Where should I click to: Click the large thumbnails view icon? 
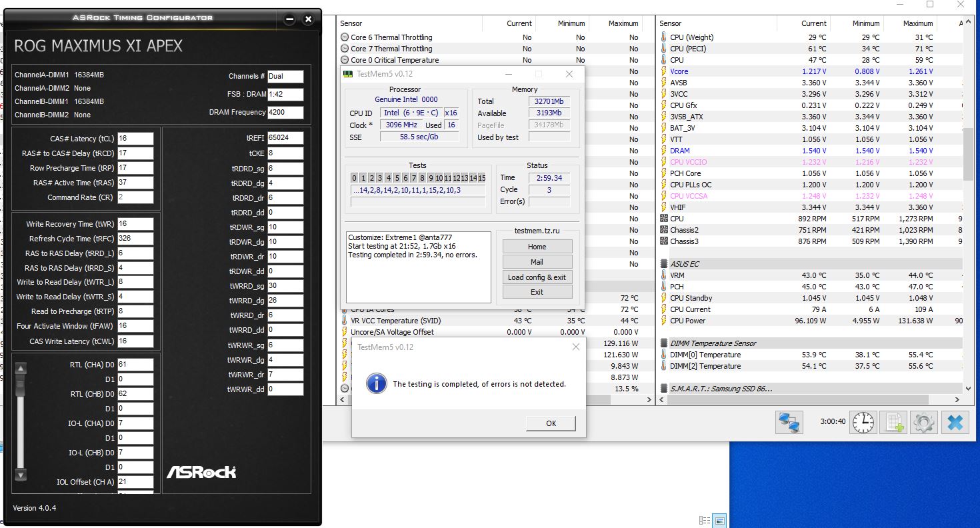click(719, 520)
